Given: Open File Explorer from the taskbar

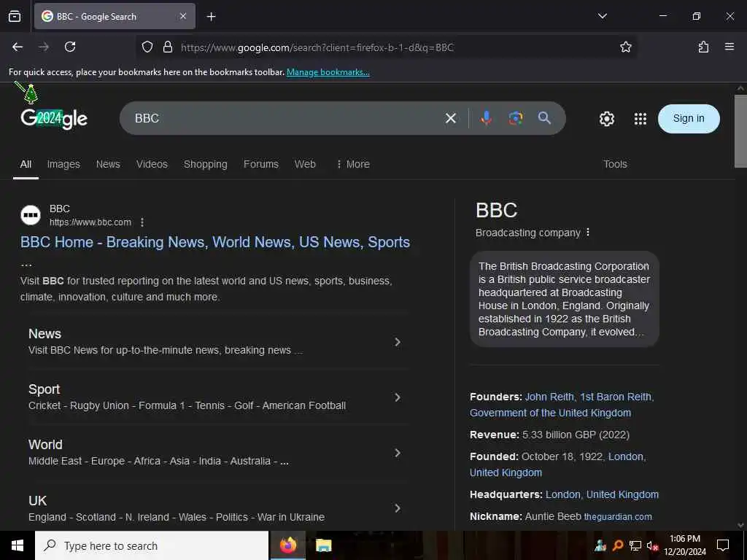Looking at the screenshot, I should tap(323, 545).
